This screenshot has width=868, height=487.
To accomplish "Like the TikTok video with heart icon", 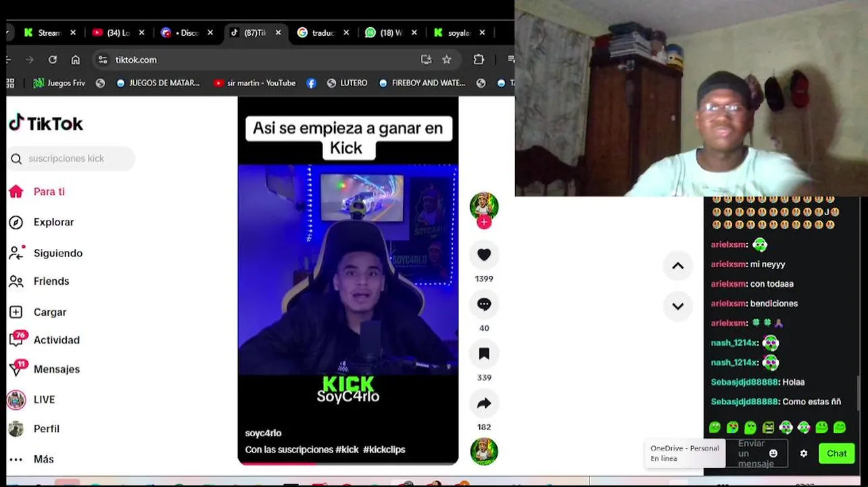I will pyautogui.click(x=484, y=254).
